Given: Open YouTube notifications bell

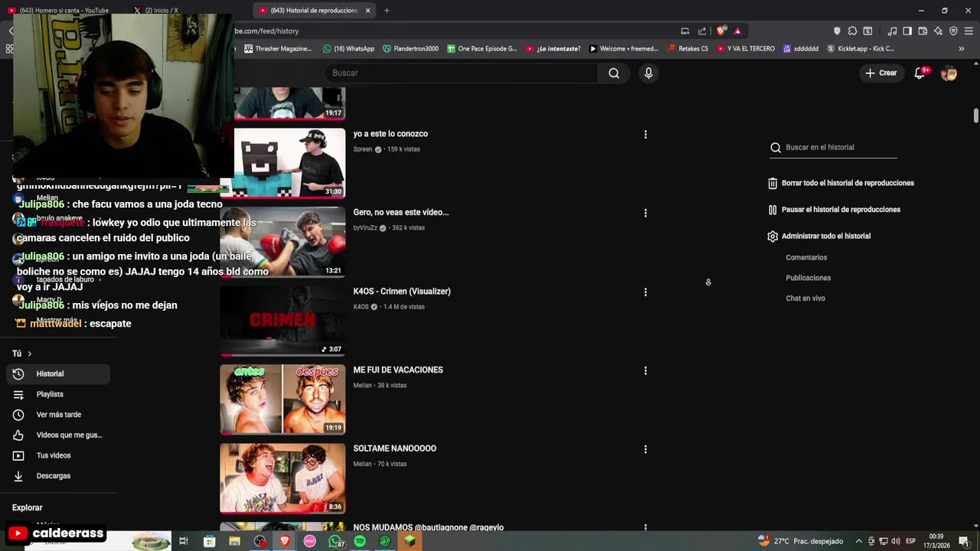Looking at the screenshot, I should click(x=920, y=73).
